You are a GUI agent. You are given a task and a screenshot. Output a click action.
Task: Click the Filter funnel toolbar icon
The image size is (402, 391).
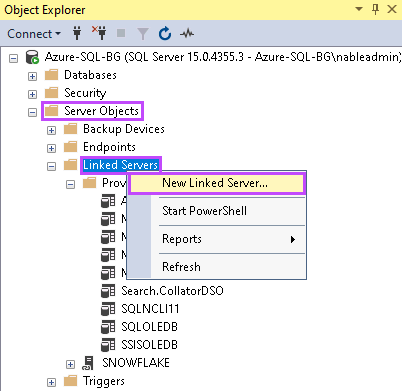pyautogui.click(x=143, y=34)
